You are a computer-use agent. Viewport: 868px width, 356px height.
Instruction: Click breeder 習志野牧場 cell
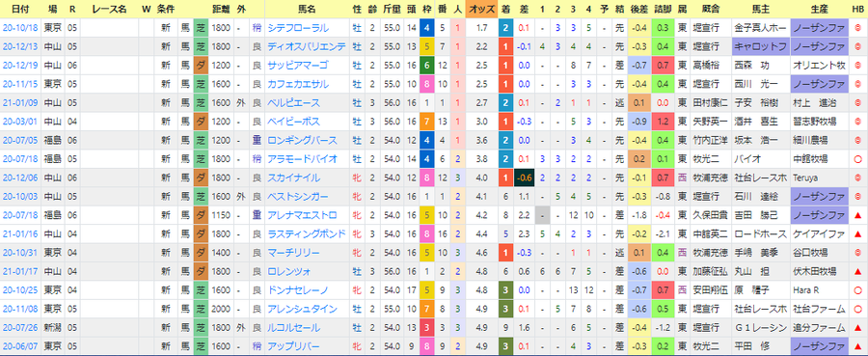click(x=819, y=122)
